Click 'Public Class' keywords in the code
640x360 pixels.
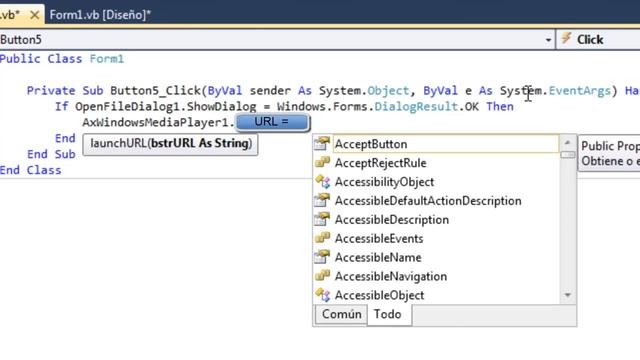click(x=41, y=59)
